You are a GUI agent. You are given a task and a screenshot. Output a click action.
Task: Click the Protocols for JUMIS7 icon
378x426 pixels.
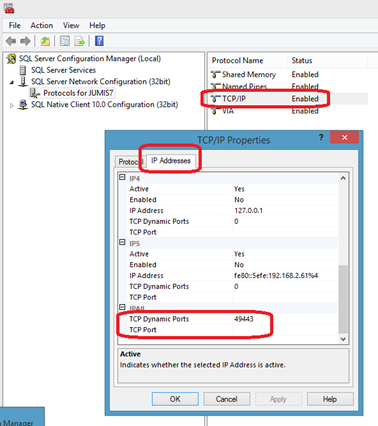pos(35,93)
